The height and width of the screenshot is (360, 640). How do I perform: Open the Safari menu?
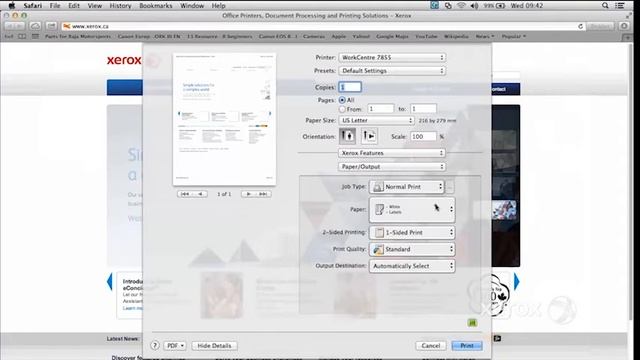[x=33, y=6]
